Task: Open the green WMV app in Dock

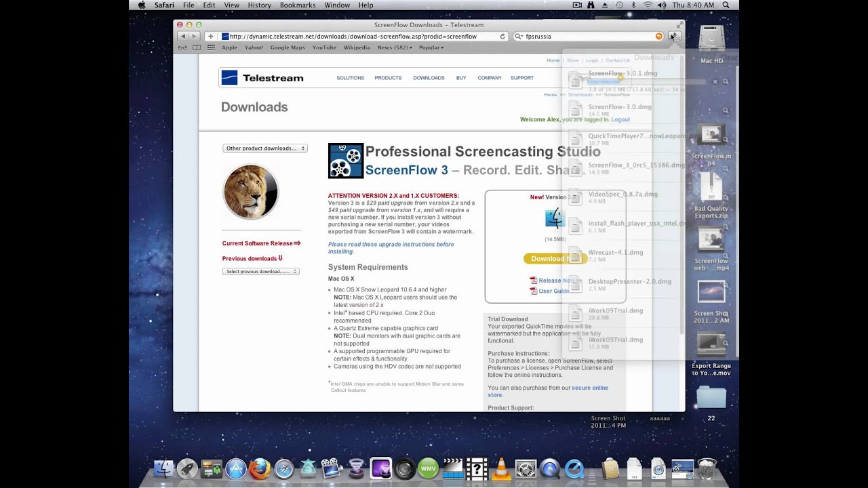Action: [x=429, y=469]
